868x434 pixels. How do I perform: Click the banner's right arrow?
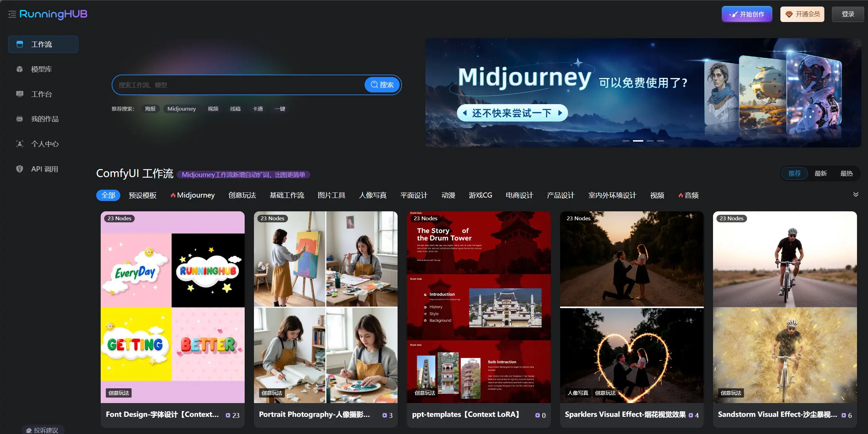[x=560, y=113]
